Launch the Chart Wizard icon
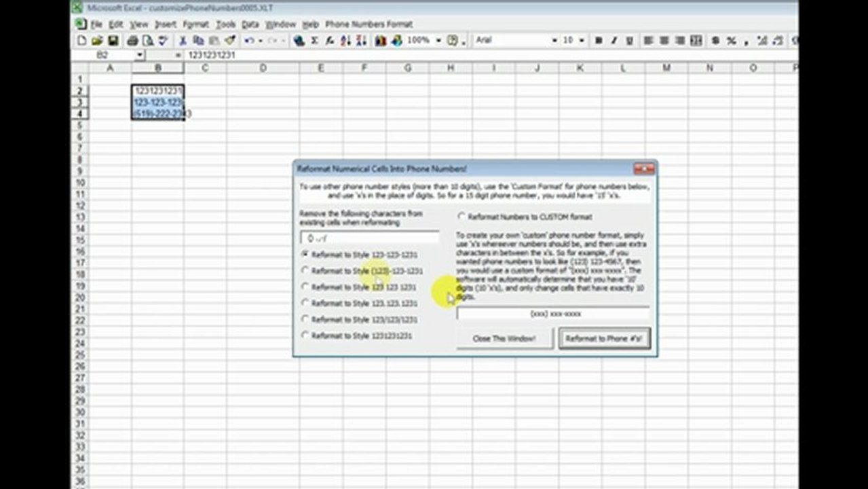This screenshot has width=868, height=489. (381, 41)
